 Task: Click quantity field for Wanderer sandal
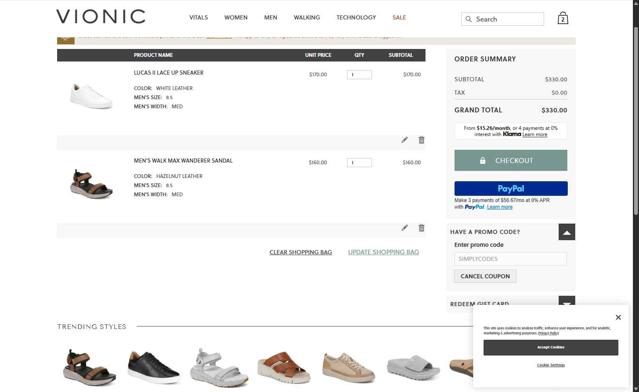359,163
